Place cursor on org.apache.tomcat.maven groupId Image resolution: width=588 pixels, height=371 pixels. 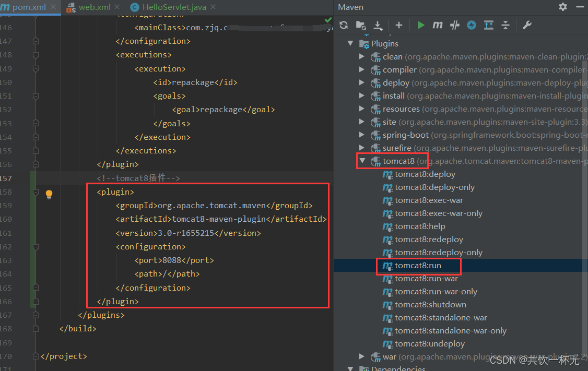211,206
